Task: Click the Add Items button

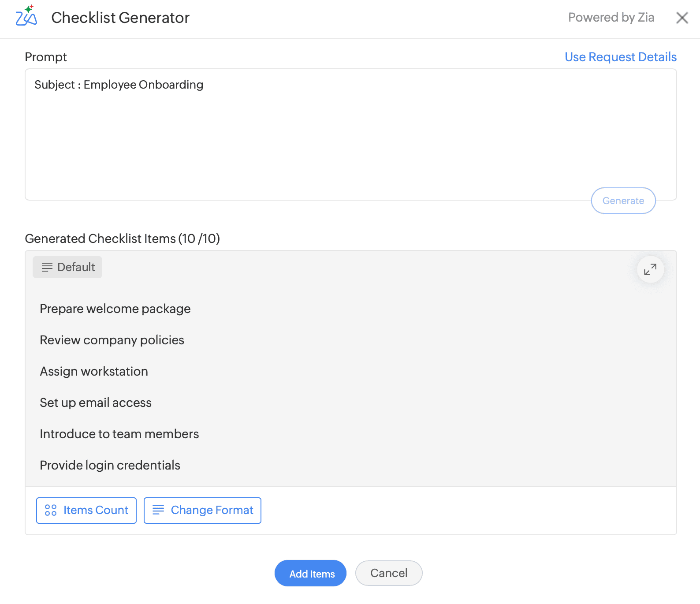Action: coord(310,573)
